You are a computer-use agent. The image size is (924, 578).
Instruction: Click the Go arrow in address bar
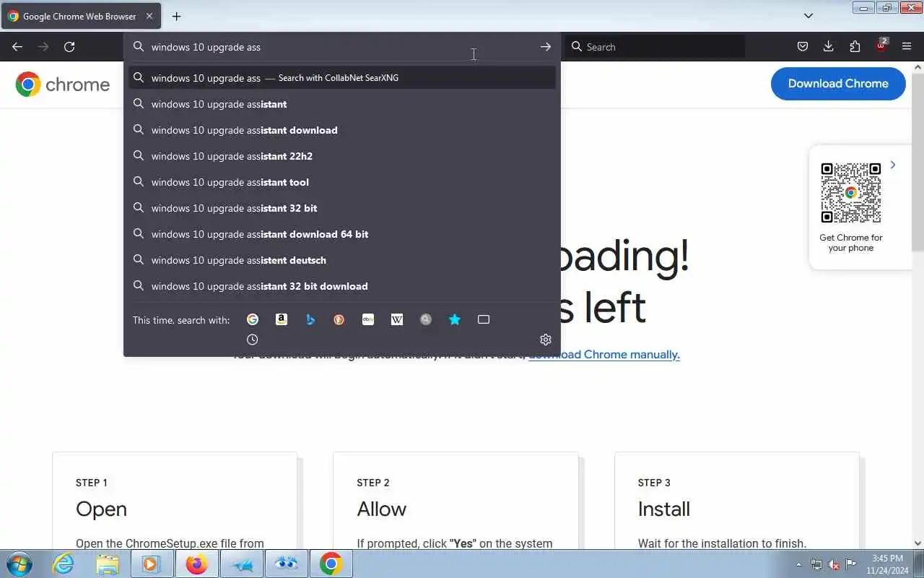pos(545,47)
